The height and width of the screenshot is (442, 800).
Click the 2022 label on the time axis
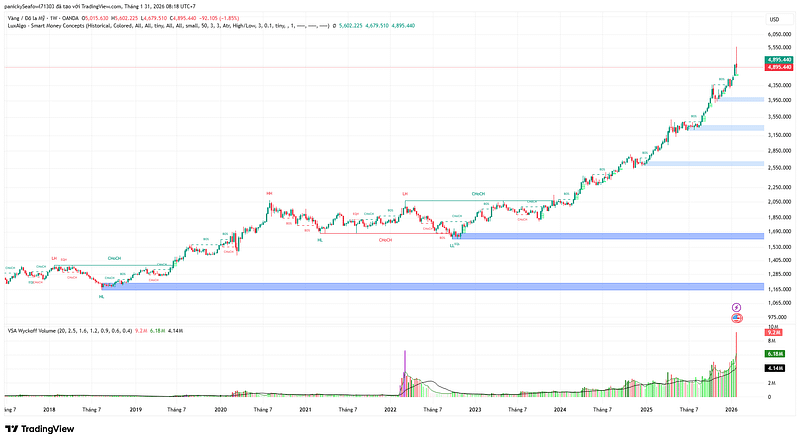click(390, 409)
